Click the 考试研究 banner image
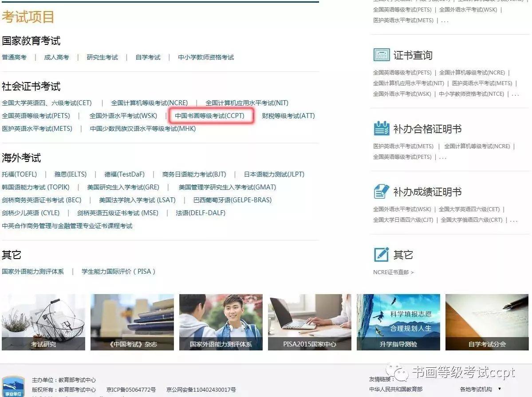The height and width of the screenshot is (397, 532). tap(43, 322)
